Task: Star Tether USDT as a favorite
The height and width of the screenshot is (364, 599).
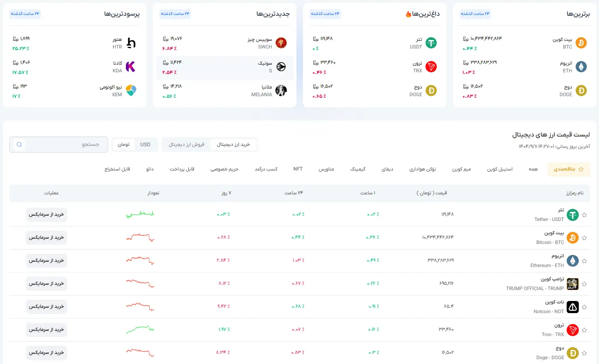Action: [584, 215]
